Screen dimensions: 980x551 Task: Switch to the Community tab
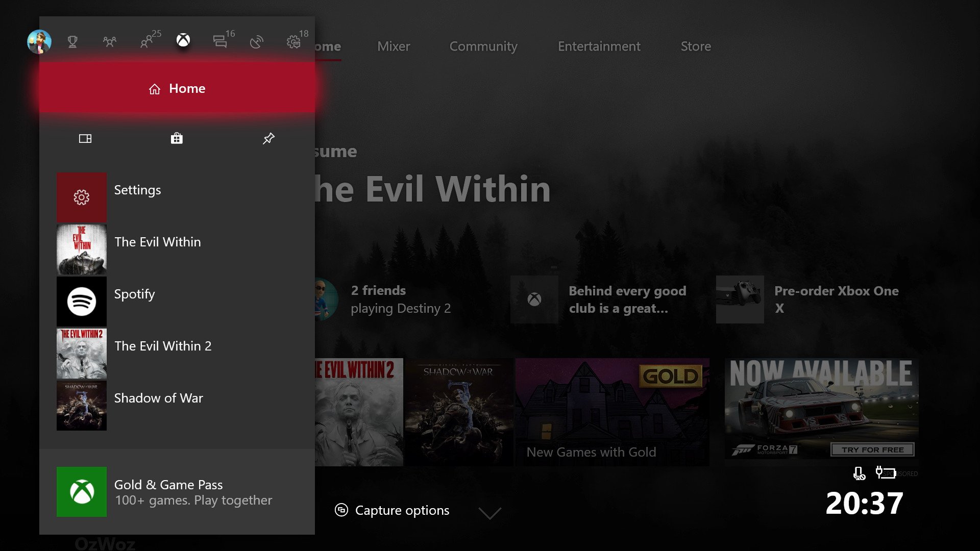(483, 46)
